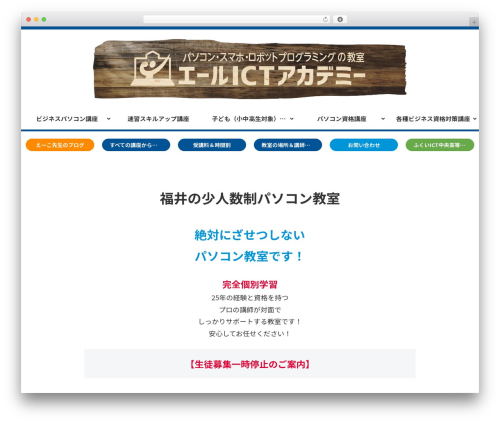The height and width of the screenshot is (423, 500).
Task: Click the すべての講座から… button
Action: pos(136,145)
